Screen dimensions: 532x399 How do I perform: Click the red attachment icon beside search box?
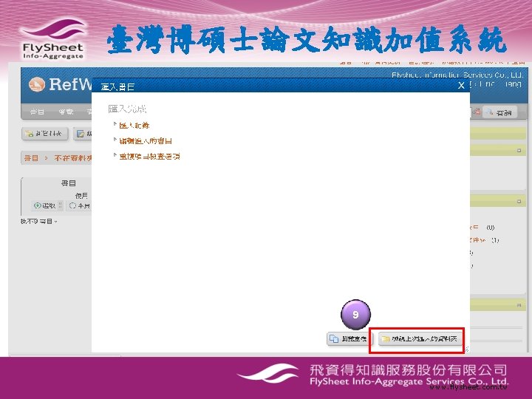[x=477, y=112]
